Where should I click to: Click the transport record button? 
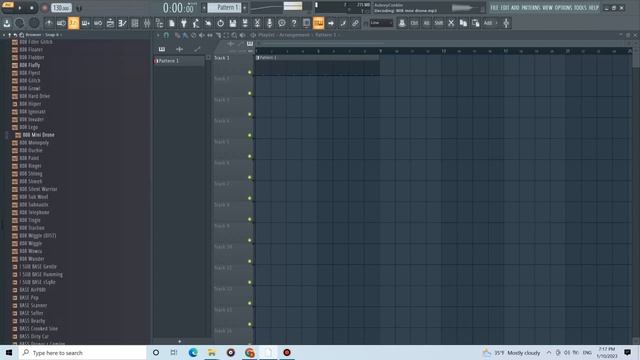45,8
